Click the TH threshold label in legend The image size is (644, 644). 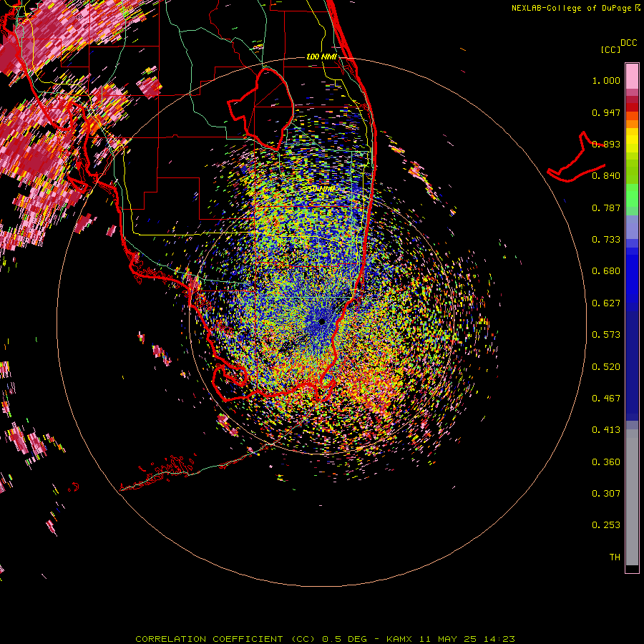point(615,557)
